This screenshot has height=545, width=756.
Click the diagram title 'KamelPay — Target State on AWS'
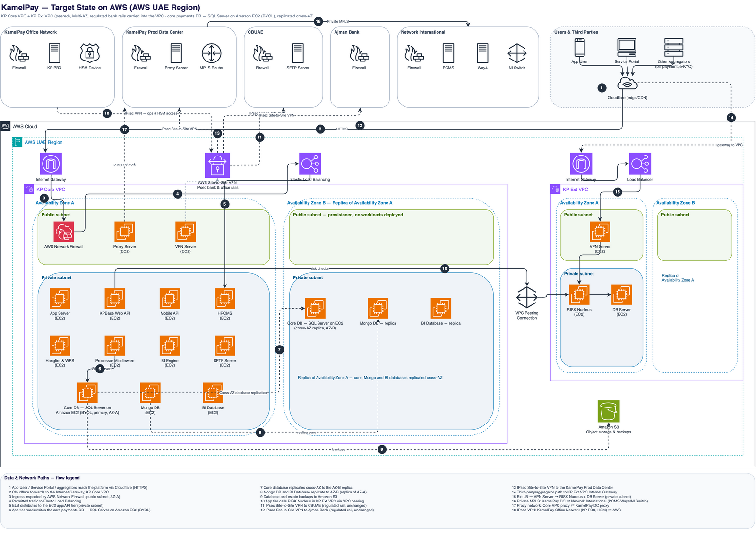point(101,8)
